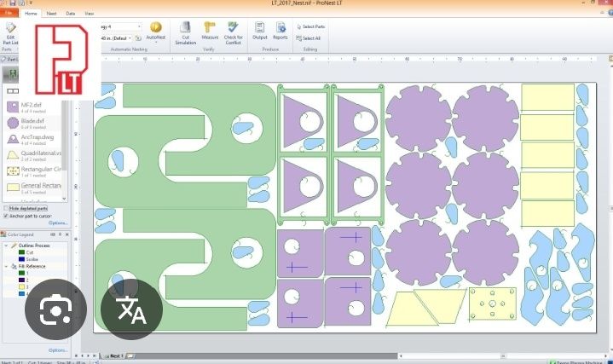Tap the translate overlay button
Screen dimensions: 613x364
click(x=132, y=309)
